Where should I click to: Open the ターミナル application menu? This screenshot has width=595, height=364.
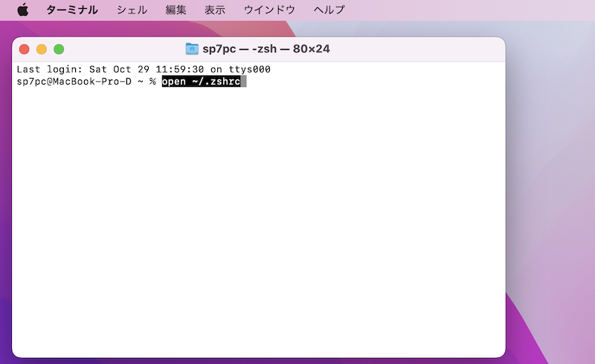pyautogui.click(x=72, y=10)
